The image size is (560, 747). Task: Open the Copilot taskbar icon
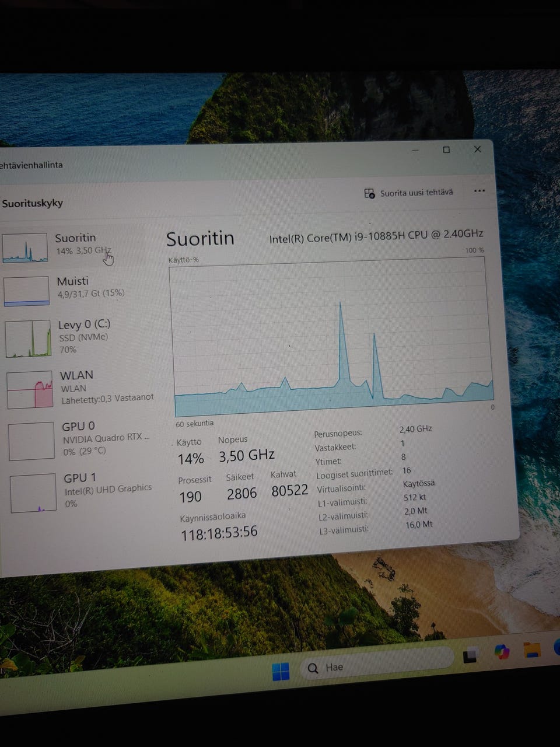coord(502,652)
